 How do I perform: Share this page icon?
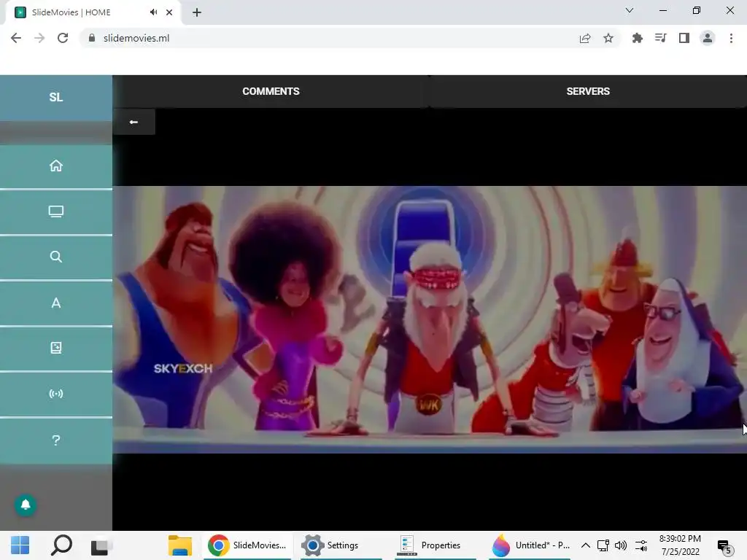(585, 38)
